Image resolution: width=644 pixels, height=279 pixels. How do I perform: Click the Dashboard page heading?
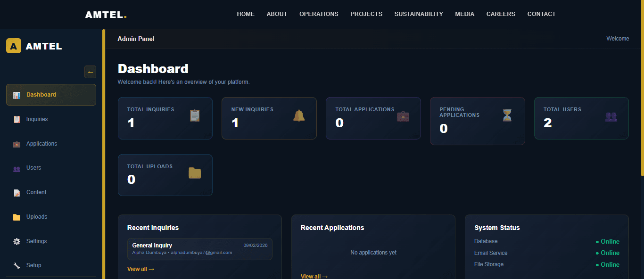coord(153,69)
